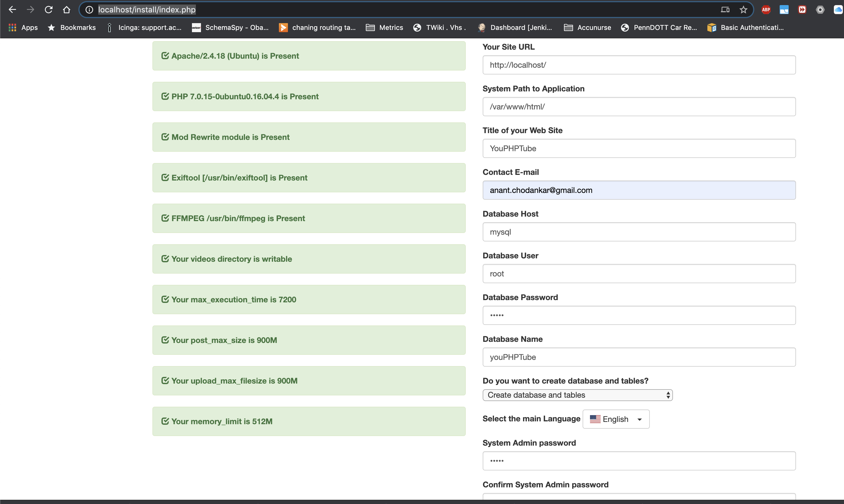Open the blue window extension icon
This screenshot has height=504, width=844.
(784, 10)
